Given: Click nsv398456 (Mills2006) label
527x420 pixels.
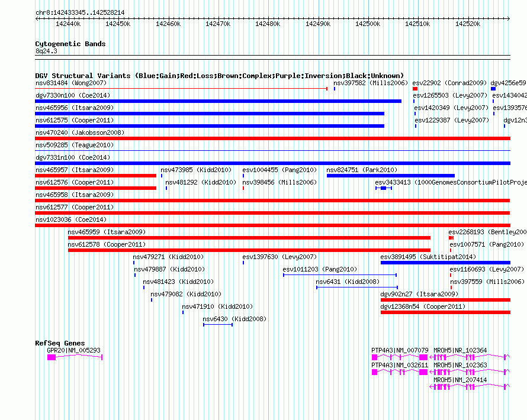Looking at the screenshot, I should 279,182.
